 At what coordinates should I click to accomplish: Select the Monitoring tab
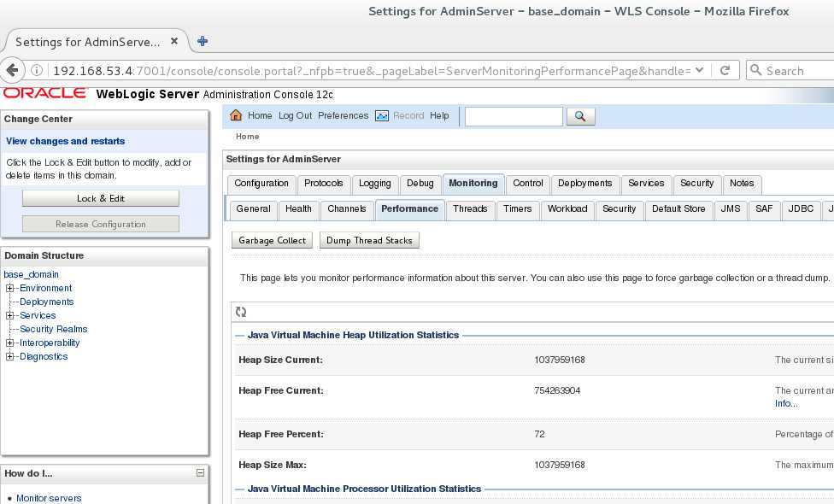point(473,184)
